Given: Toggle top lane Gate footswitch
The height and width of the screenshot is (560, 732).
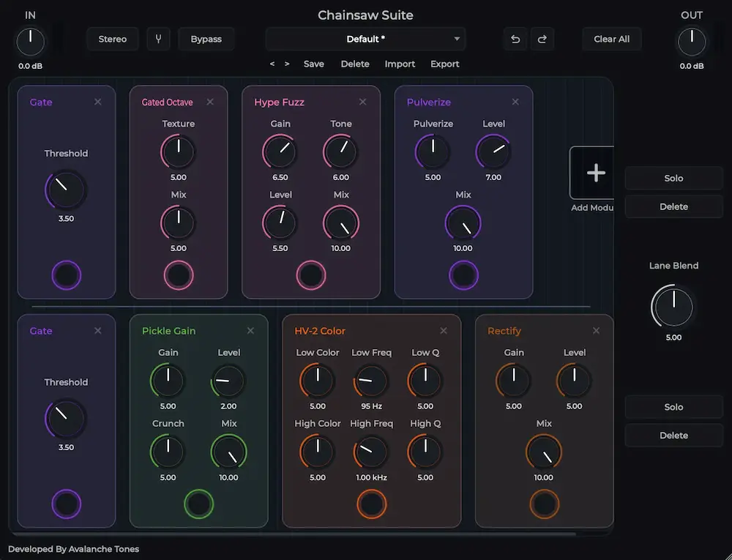Looking at the screenshot, I should [67, 275].
